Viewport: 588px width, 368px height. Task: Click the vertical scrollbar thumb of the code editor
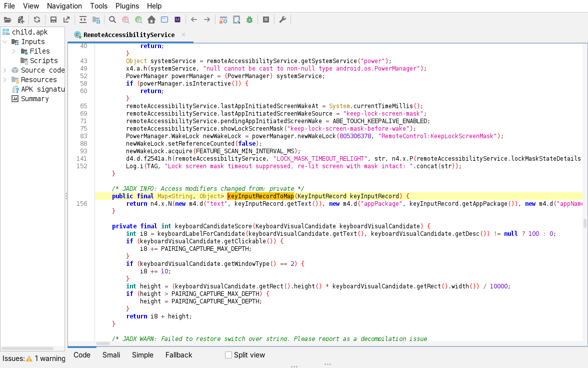click(584, 223)
